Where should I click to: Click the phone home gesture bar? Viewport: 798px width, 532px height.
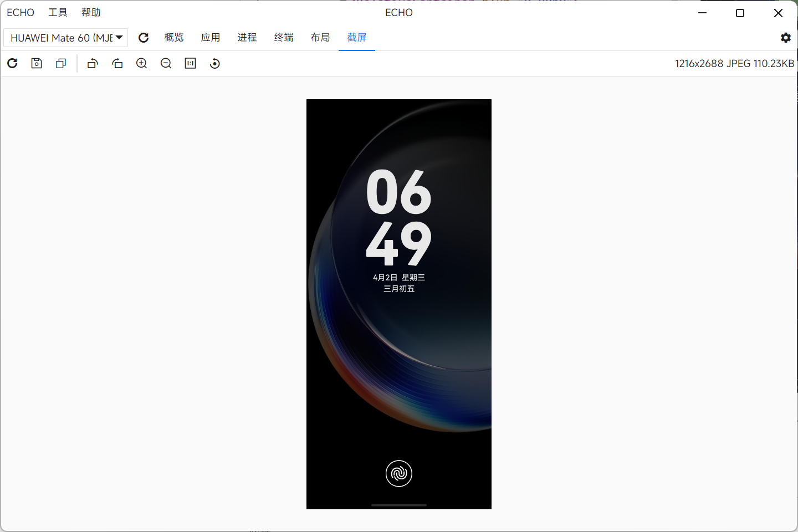click(399, 505)
